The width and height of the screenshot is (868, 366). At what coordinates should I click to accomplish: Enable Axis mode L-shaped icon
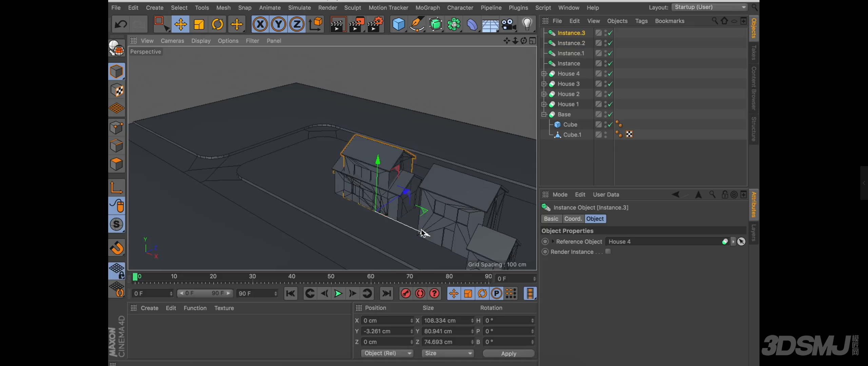click(117, 187)
